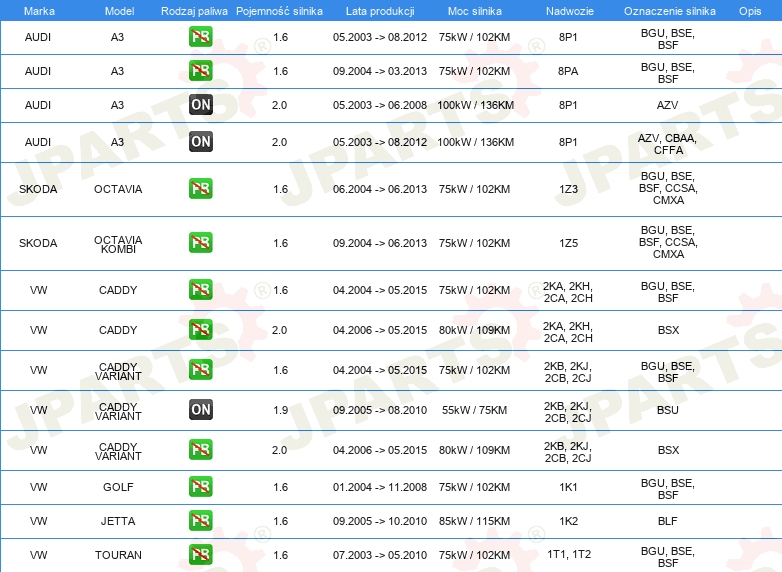782x572 pixels.
Task: Click petrol fuel icon in Audi A3 8PA row
Action: (x=200, y=71)
